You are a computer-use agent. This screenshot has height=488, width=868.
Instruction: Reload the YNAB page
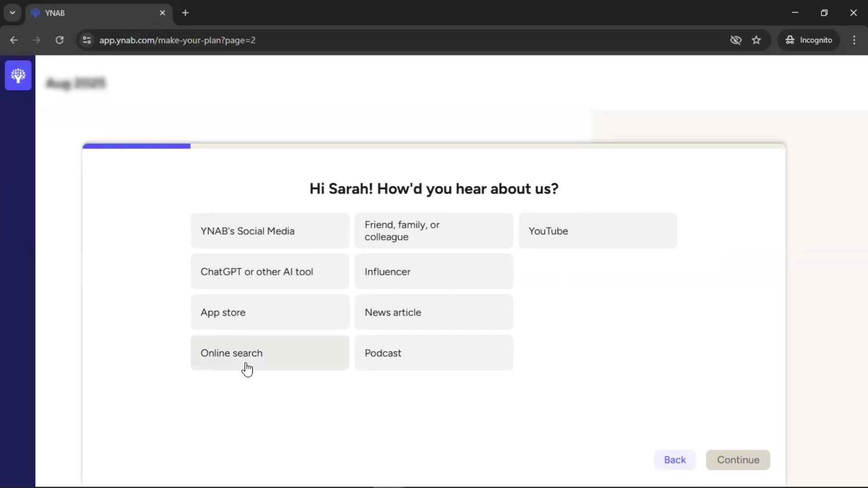point(59,40)
